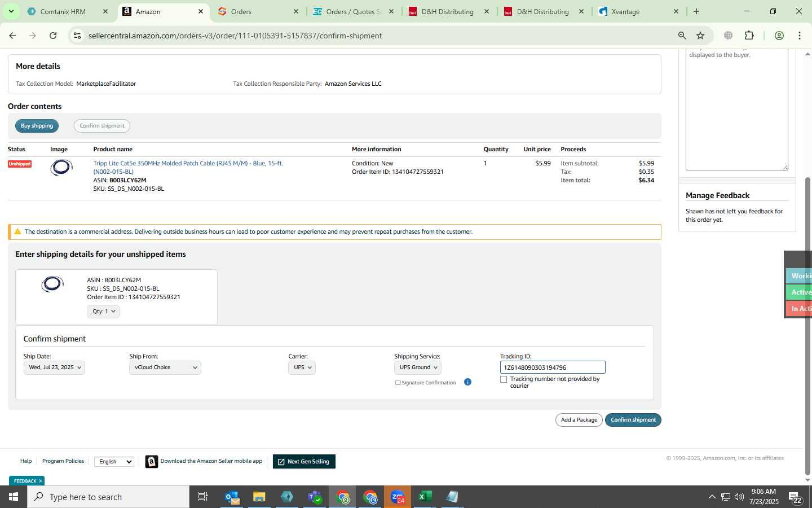Open File Explorer from the taskbar
This screenshot has height=508, width=812.
pyautogui.click(x=259, y=497)
